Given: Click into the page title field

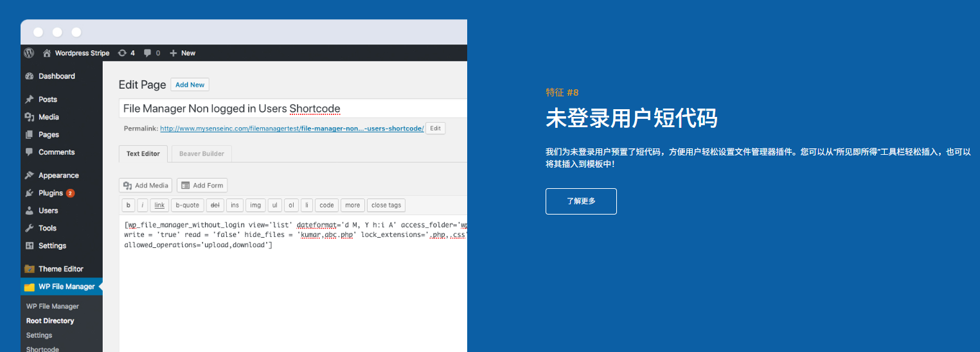Looking at the screenshot, I should tap(293, 109).
